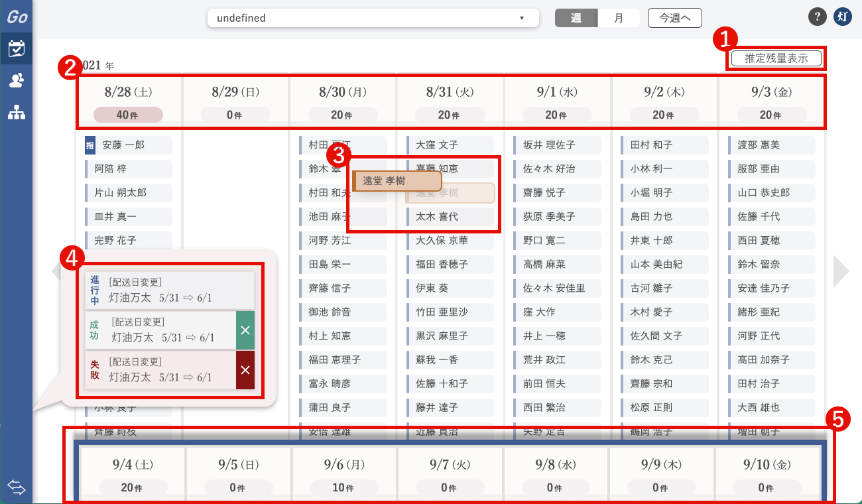The height and width of the screenshot is (504, 862).
Task: Select customer 完野 花子
Action: tap(129, 241)
